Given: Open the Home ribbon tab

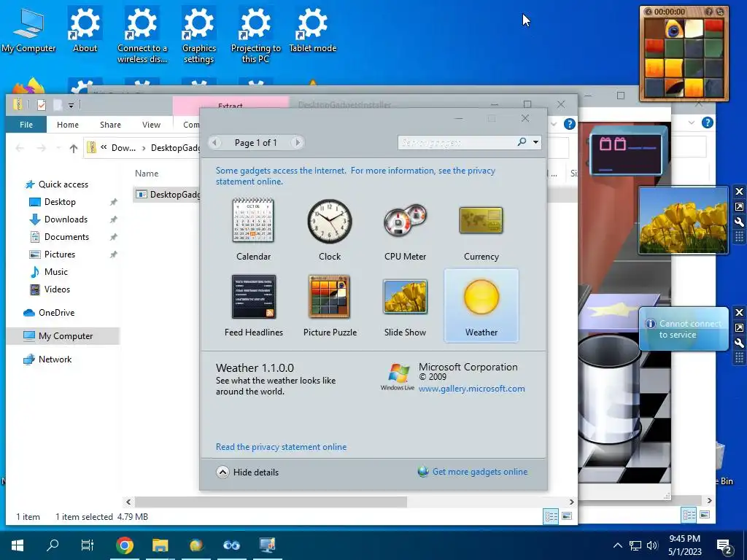Looking at the screenshot, I should (x=68, y=124).
